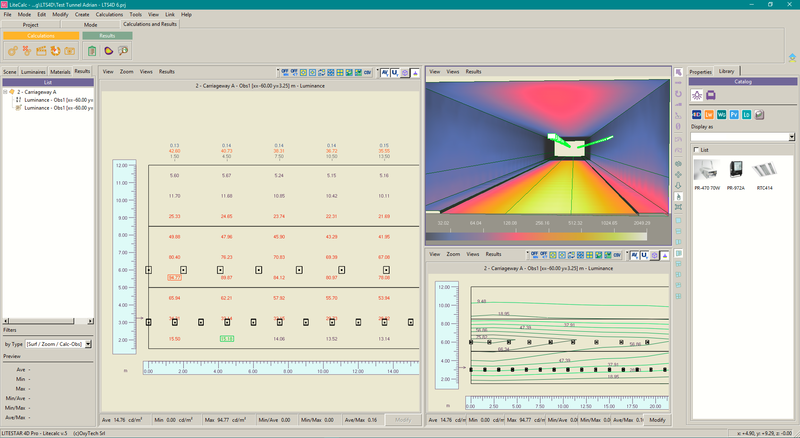
Task: Click the database catalog icon beside Lo
Action: [x=759, y=115]
